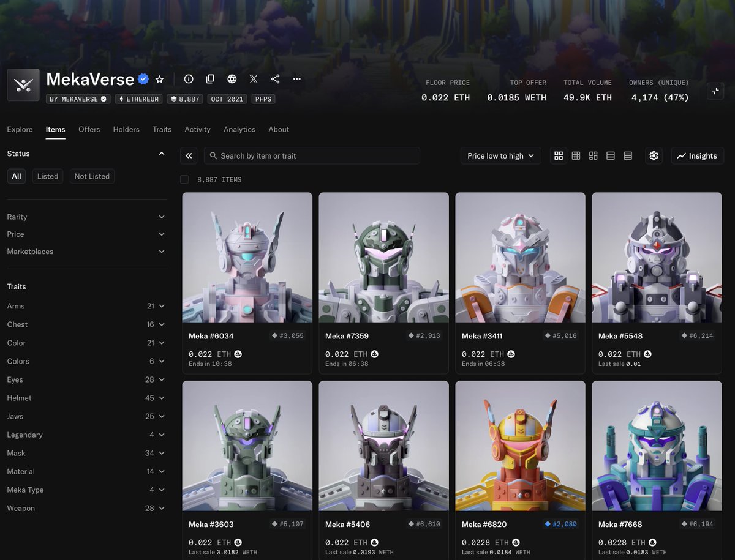The width and height of the screenshot is (735, 560).
Task: Click the rarity rank #3,055 badge
Action: pos(288,336)
